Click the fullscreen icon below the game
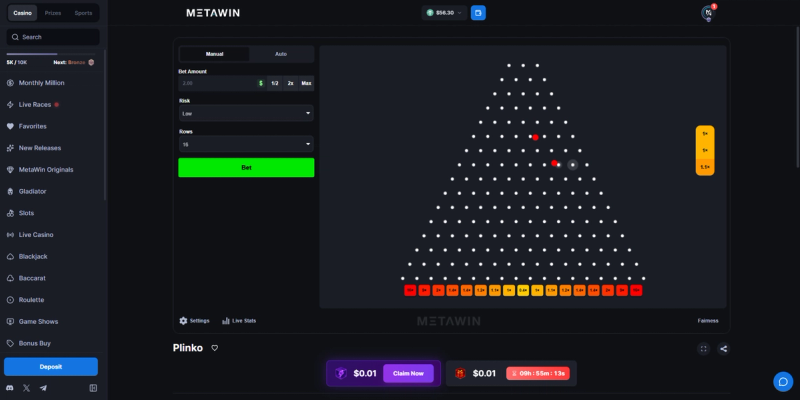This screenshot has height=400, width=800. point(704,349)
